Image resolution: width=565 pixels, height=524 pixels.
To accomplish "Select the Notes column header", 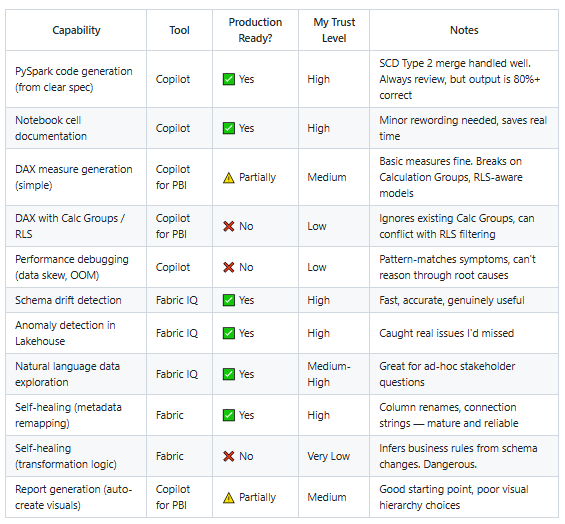I will pos(464,30).
